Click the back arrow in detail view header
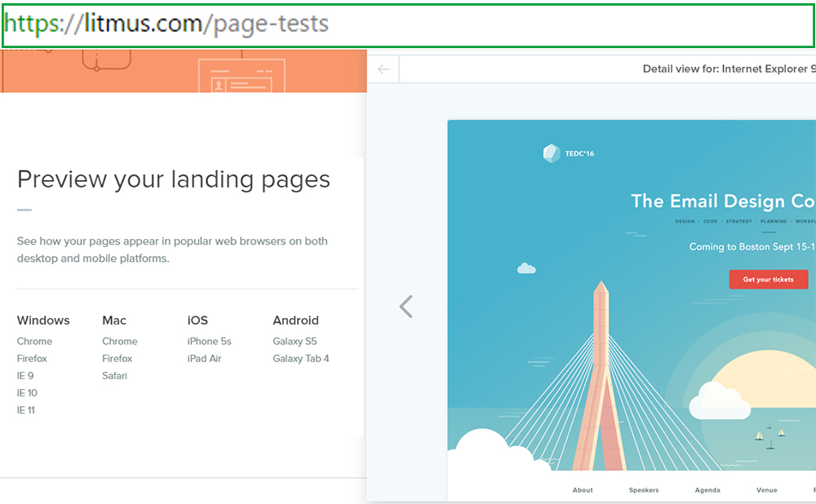This screenshot has width=816, height=504. coord(384,69)
